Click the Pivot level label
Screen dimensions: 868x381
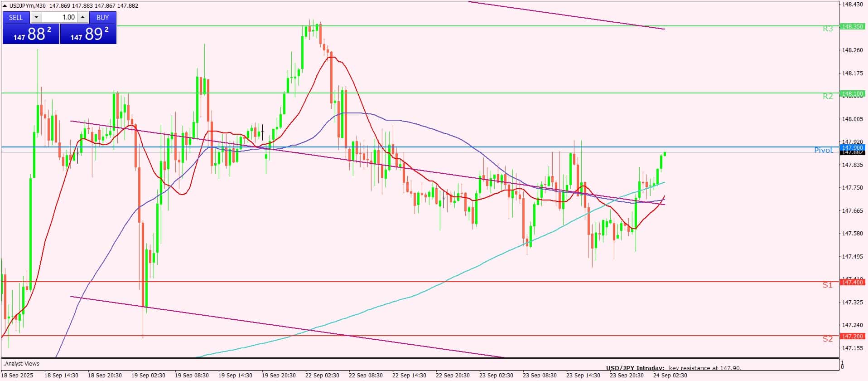click(x=824, y=150)
